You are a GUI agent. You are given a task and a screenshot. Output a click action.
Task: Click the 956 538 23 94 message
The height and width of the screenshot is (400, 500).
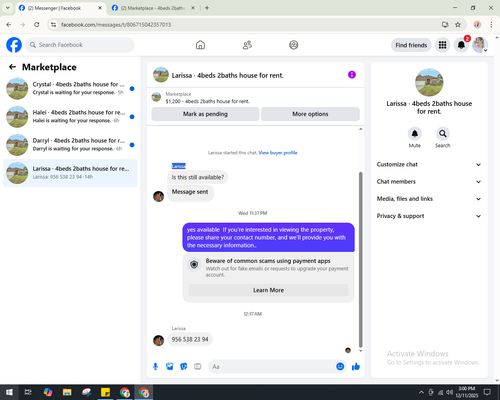(x=190, y=339)
